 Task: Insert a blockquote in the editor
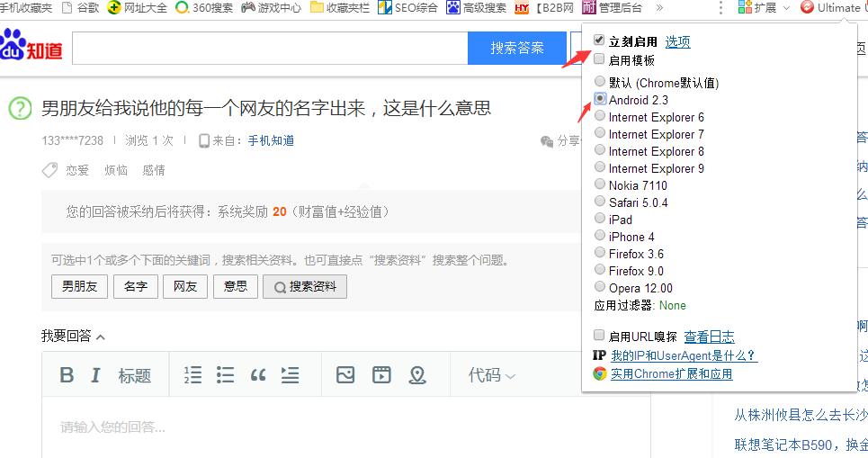click(258, 375)
